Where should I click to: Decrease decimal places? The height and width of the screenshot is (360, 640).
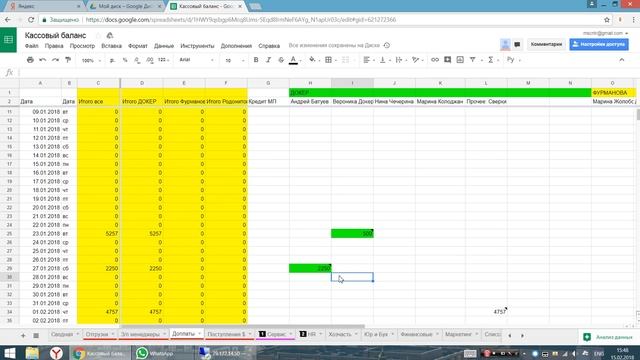click(x=137, y=60)
